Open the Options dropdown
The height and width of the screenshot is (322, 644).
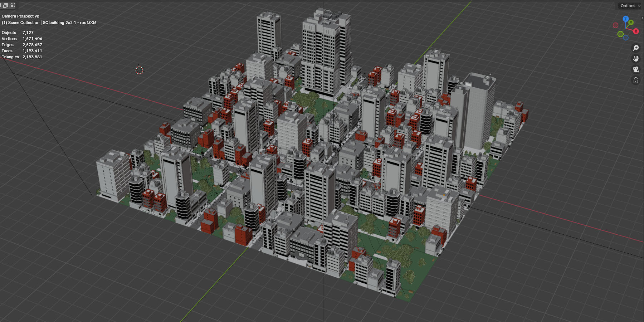coord(630,6)
